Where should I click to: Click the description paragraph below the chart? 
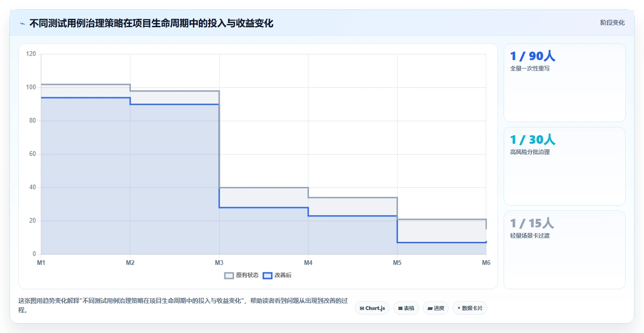[x=183, y=305]
